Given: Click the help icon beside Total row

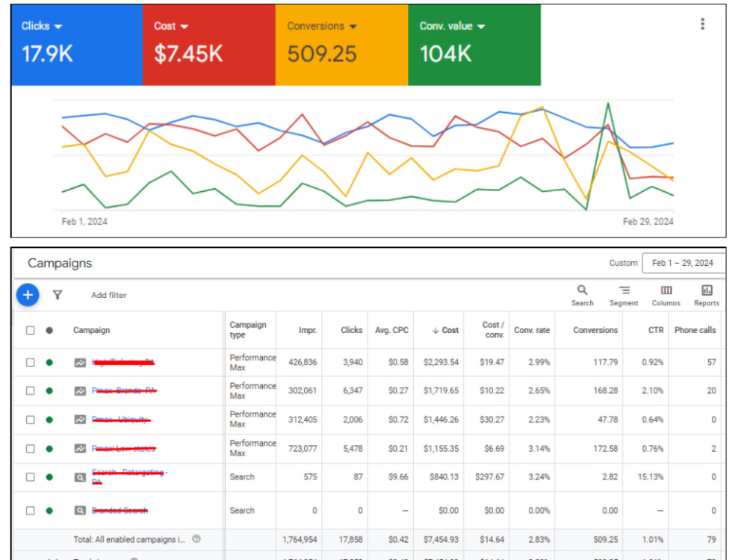Looking at the screenshot, I should 196,539.
